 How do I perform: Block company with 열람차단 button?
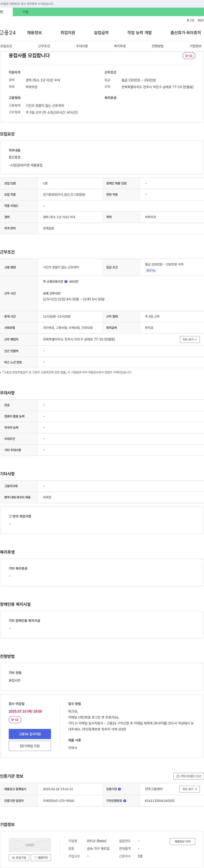click(41, 858)
